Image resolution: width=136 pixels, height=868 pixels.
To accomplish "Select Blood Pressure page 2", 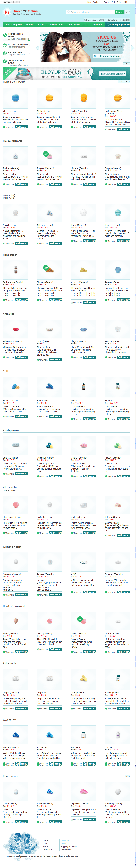I will [x=129, y=776].
